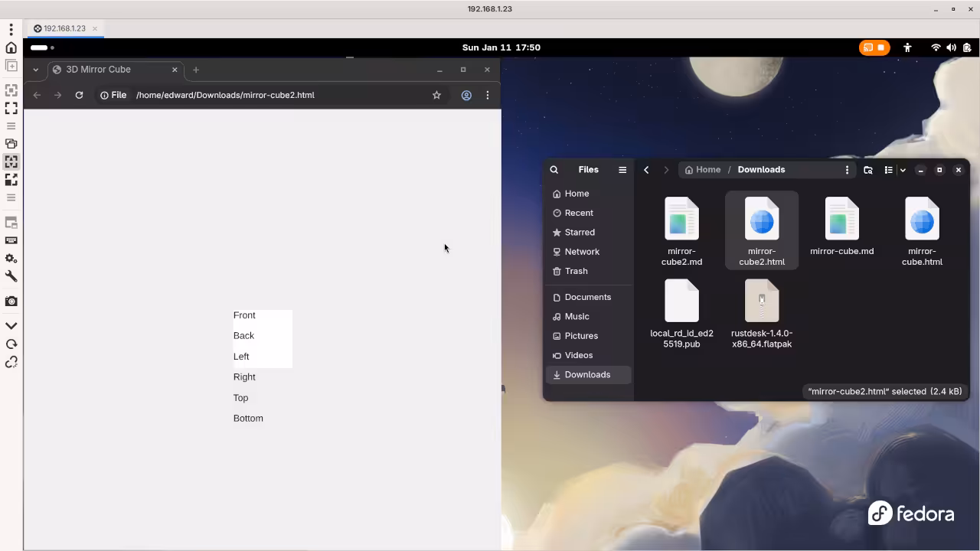Expand the chevron-down icon in left sidebar
Viewport: 980px width, 551px height.
11,326
